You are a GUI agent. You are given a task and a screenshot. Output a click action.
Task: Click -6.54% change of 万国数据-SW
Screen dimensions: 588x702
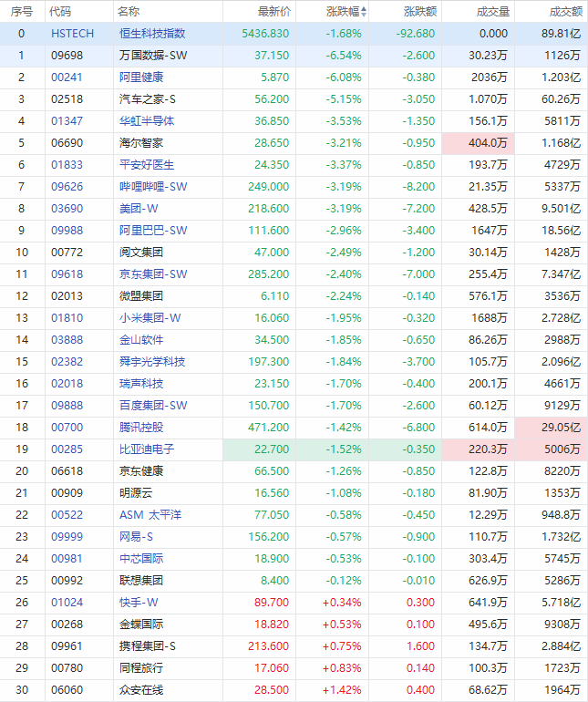tap(344, 56)
